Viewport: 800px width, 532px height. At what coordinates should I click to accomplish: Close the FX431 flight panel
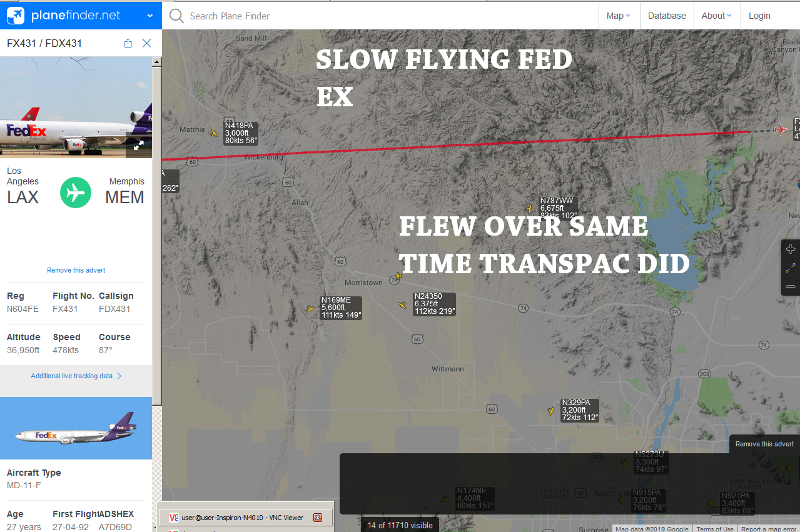click(146, 43)
